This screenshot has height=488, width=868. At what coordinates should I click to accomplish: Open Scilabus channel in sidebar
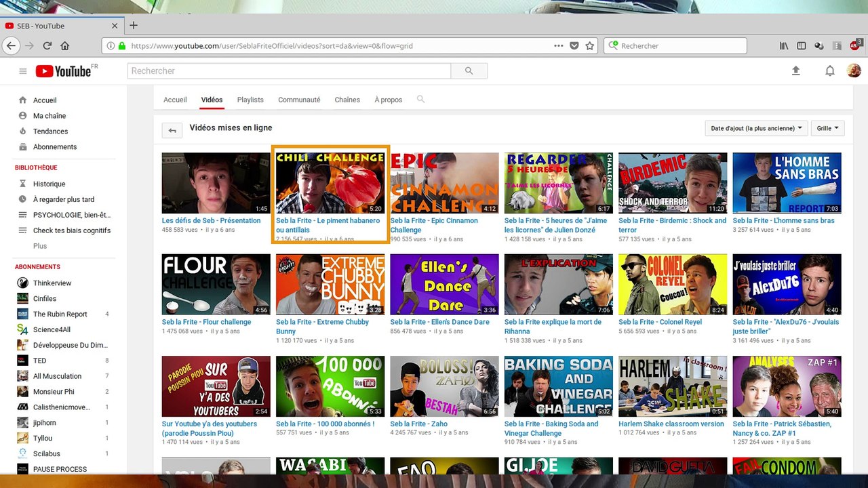[47, 454]
